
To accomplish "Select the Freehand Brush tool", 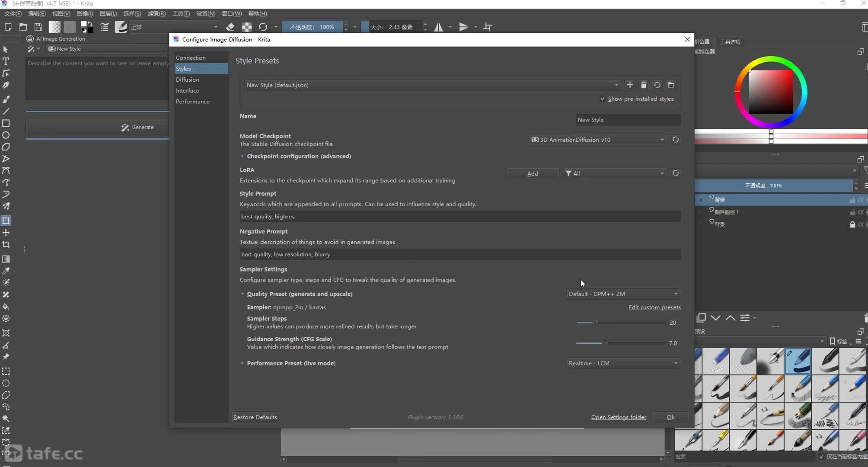I will point(6,99).
